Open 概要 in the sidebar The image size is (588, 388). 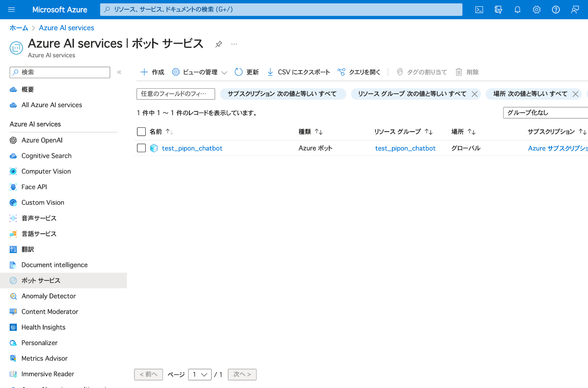(x=28, y=90)
